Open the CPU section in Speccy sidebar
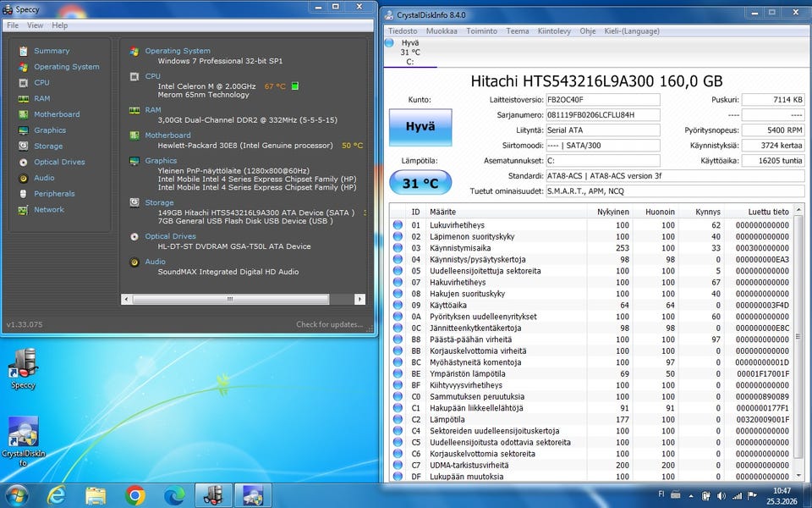Image resolution: width=812 pixels, height=508 pixels. 41,83
